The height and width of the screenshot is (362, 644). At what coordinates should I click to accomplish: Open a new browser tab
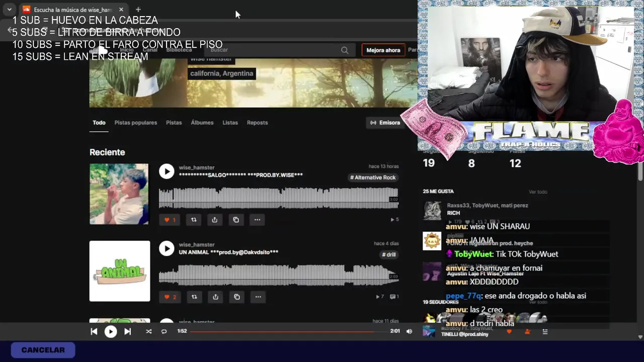tap(138, 10)
